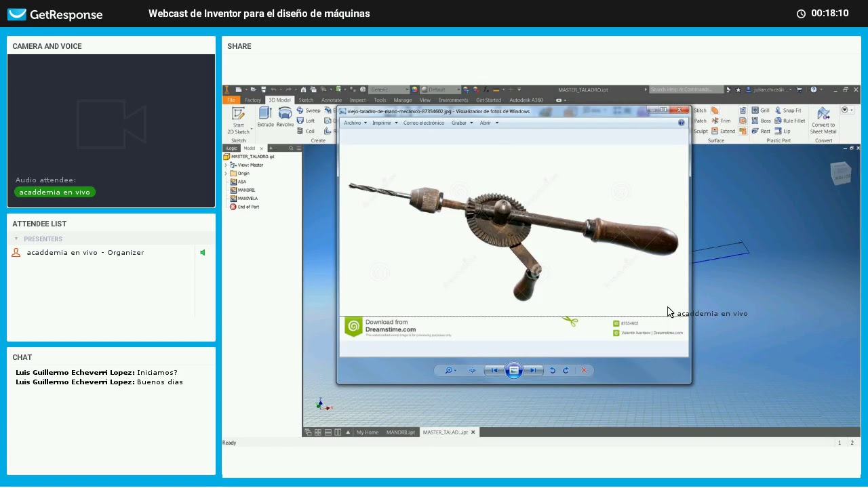This screenshot has height=488, width=868.
Task: Select the Trim surface tool
Action: 721,121
